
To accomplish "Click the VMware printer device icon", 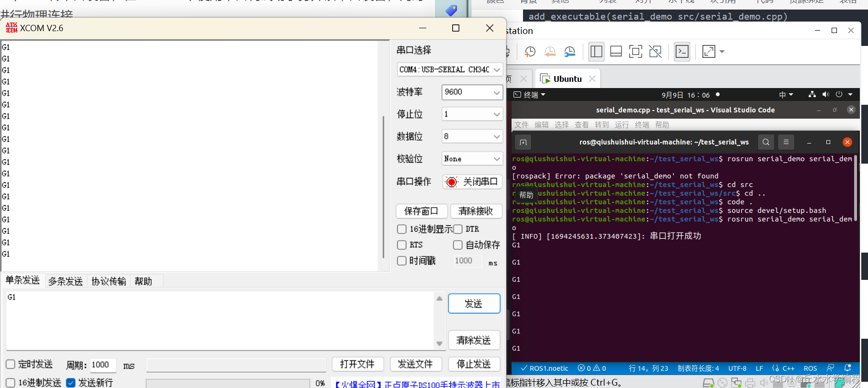I will click(750, 383).
